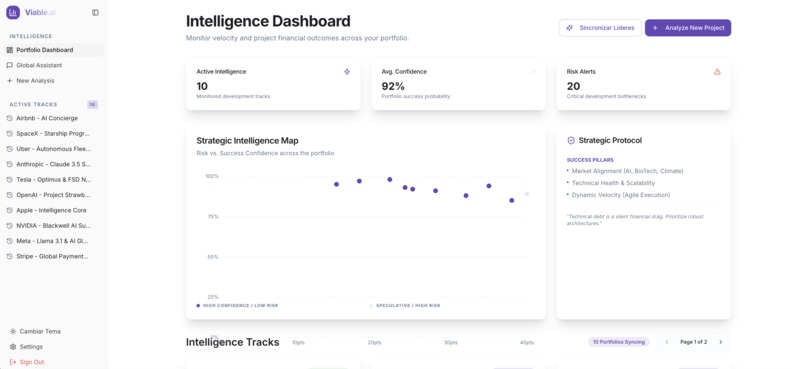Click the plus icon beside New Analysis

coord(9,81)
